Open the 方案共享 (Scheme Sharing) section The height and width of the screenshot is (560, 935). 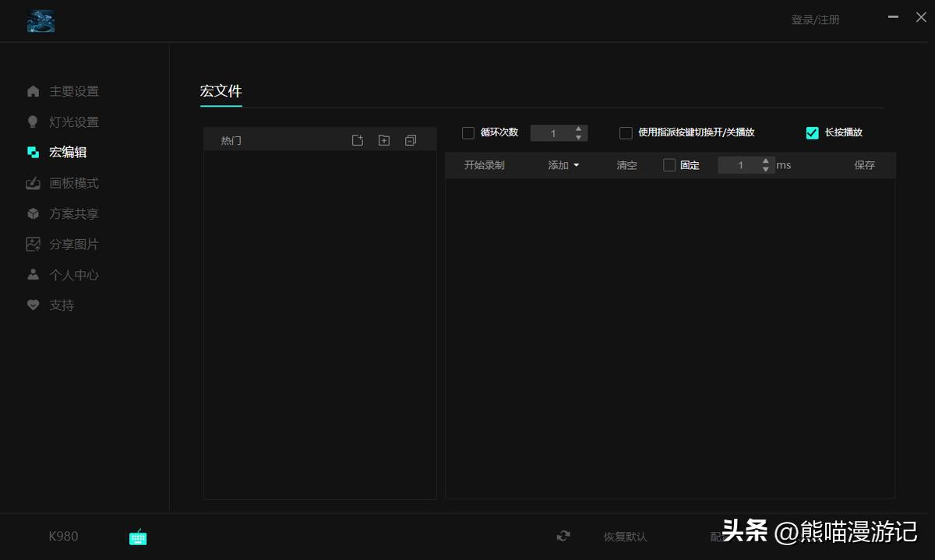[x=74, y=213]
